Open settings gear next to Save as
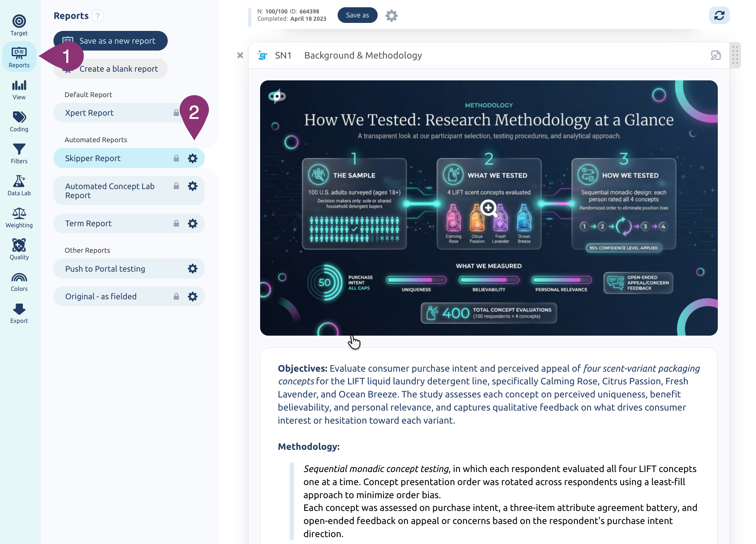 pos(391,16)
